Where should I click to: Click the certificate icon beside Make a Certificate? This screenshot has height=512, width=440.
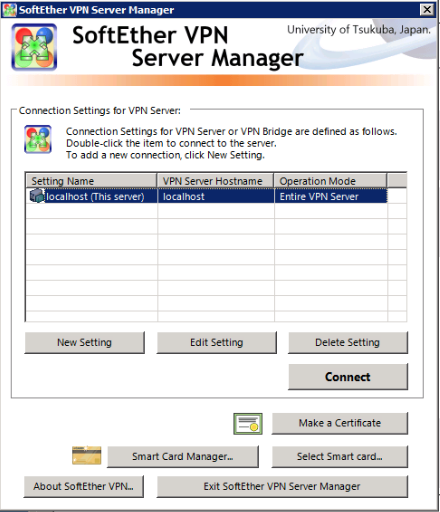tap(248, 424)
